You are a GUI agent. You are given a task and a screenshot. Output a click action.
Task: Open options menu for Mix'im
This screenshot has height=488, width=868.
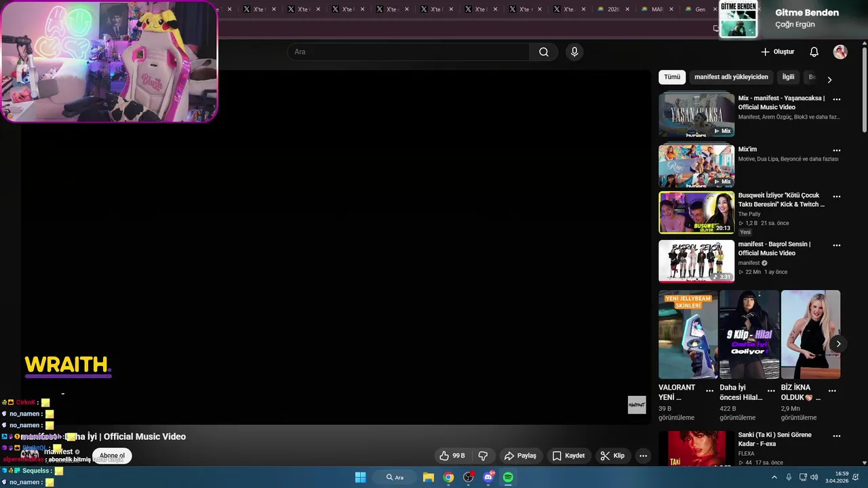coord(837,150)
